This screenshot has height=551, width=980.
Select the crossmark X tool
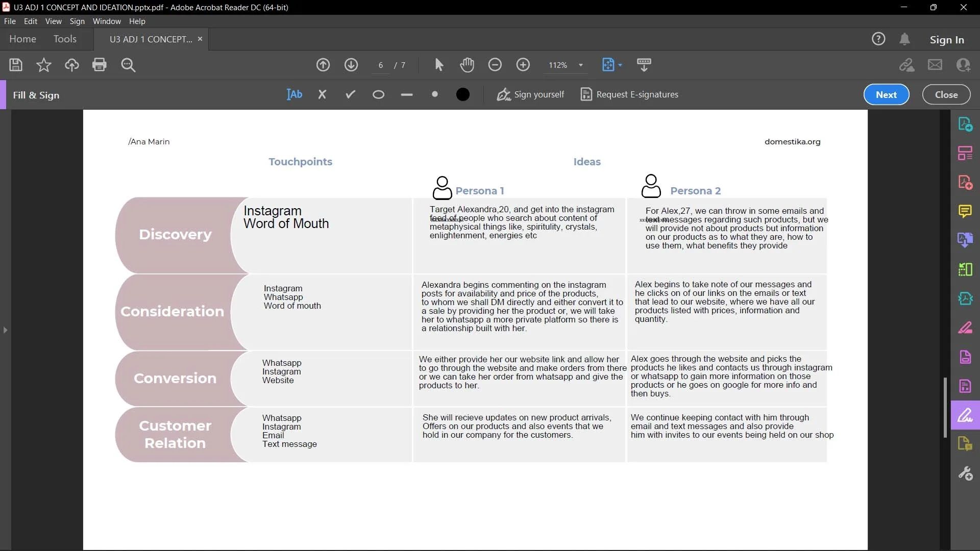[x=322, y=94]
